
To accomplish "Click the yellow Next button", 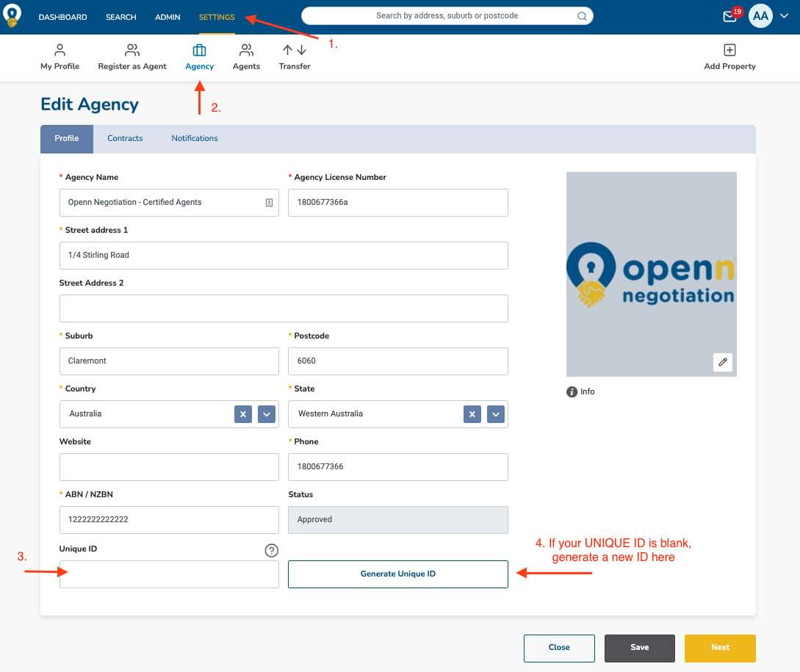I will click(x=720, y=648).
